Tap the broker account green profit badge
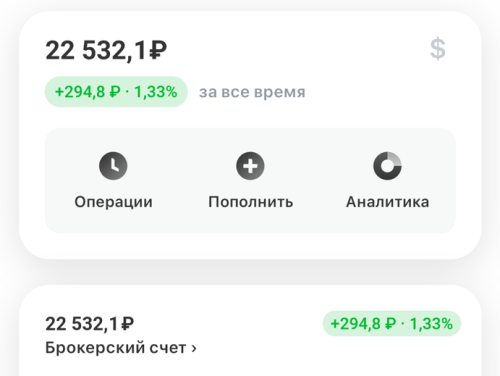Image resolution: width=500 pixels, height=376 pixels. click(x=392, y=323)
